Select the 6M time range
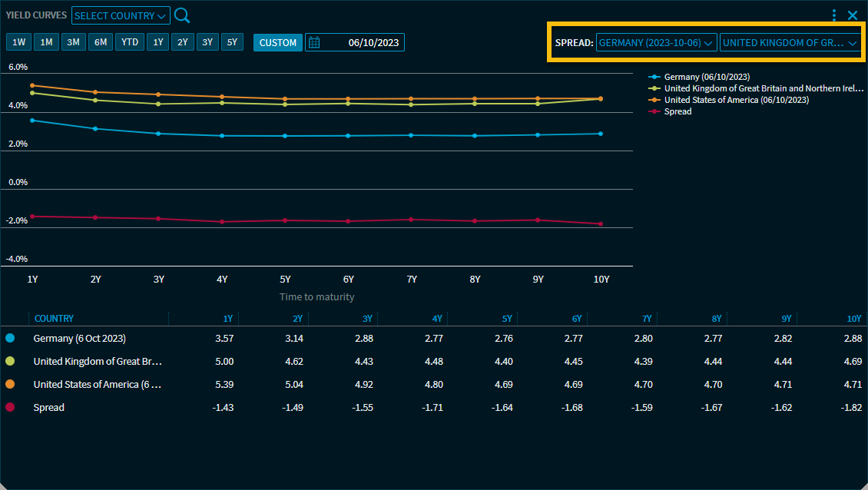The height and width of the screenshot is (490, 868). [x=100, y=42]
